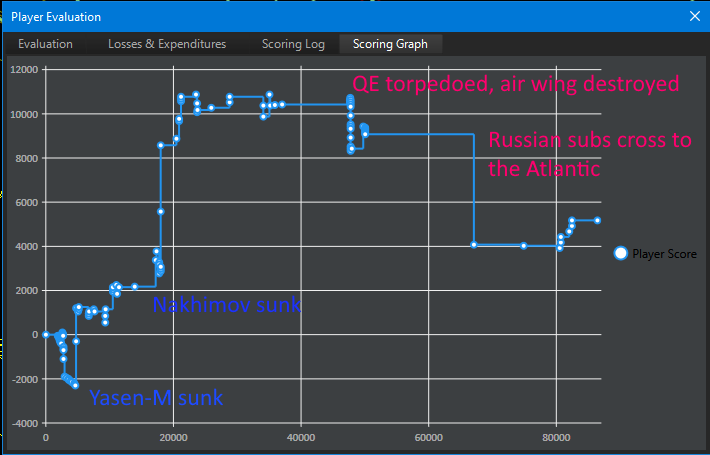Click the x-axis label 40000
This screenshot has height=455, width=710.
pos(301,438)
